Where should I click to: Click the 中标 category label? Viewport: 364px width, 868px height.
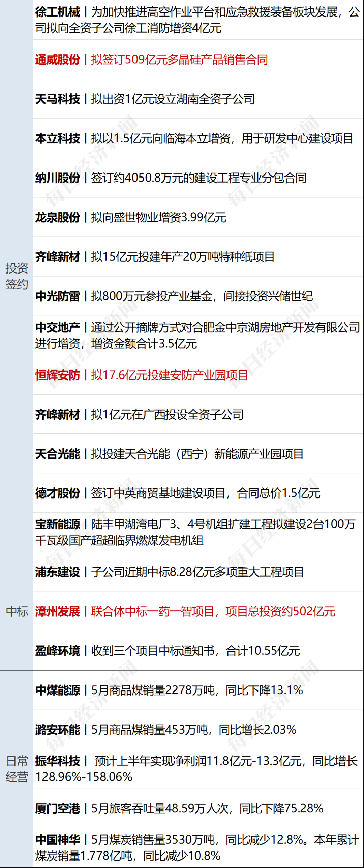(x=17, y=612)
